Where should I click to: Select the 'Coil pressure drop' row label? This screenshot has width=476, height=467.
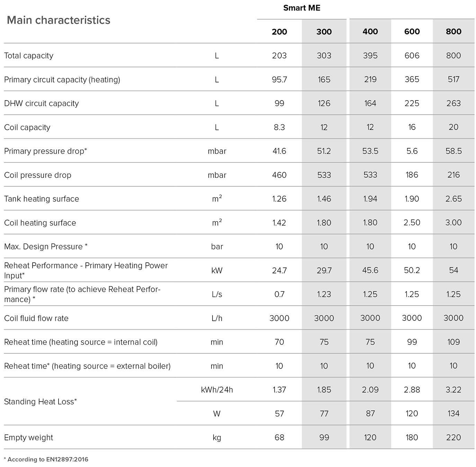(38, 175)
